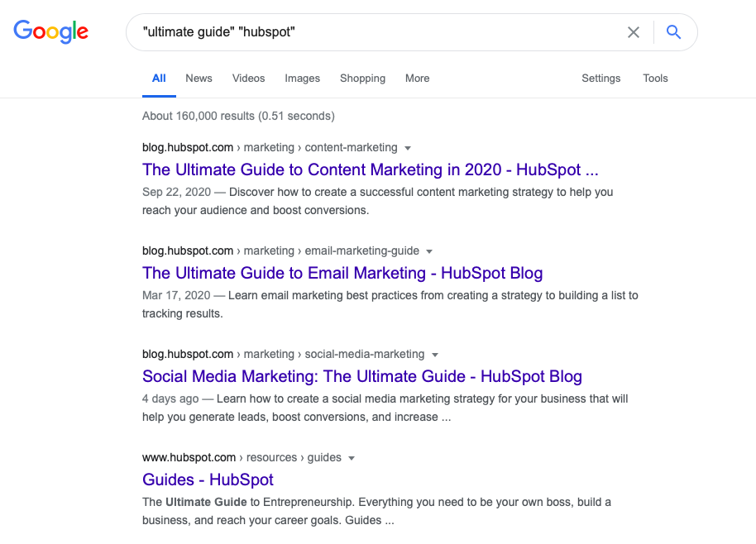Switch to the Videos tab

248,79
